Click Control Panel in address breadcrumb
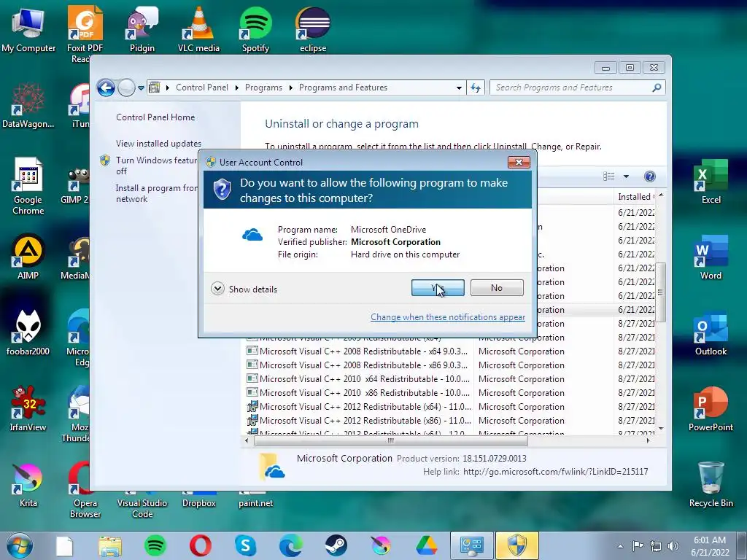This screenshot has width=747, height=560. click(202, 87)
